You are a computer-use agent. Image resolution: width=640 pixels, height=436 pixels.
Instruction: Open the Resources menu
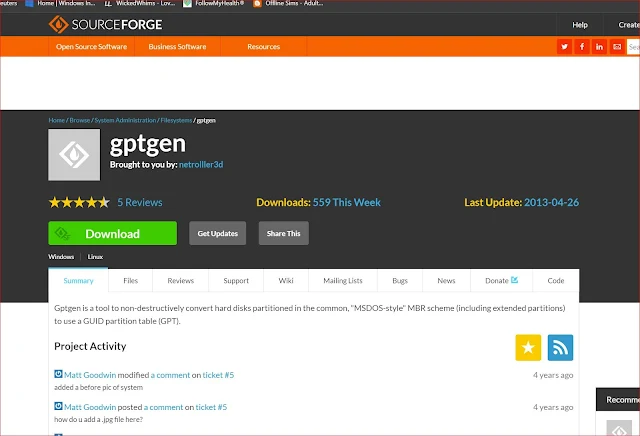click(264, 47)
